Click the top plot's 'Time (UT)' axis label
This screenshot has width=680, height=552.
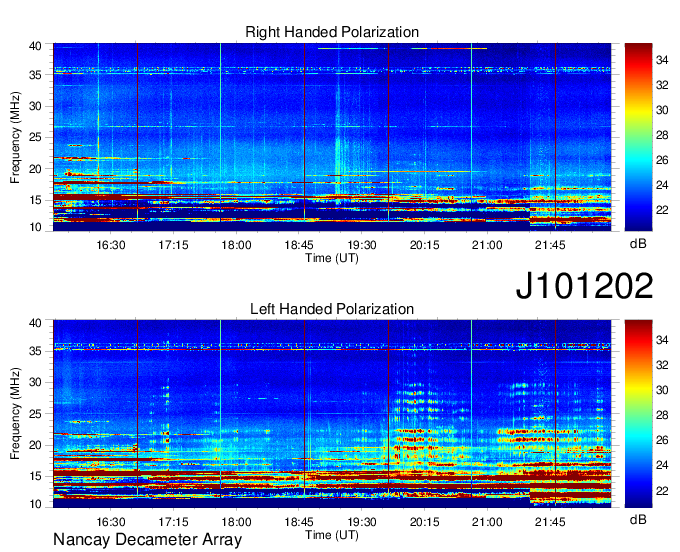[x=332, y=258]
